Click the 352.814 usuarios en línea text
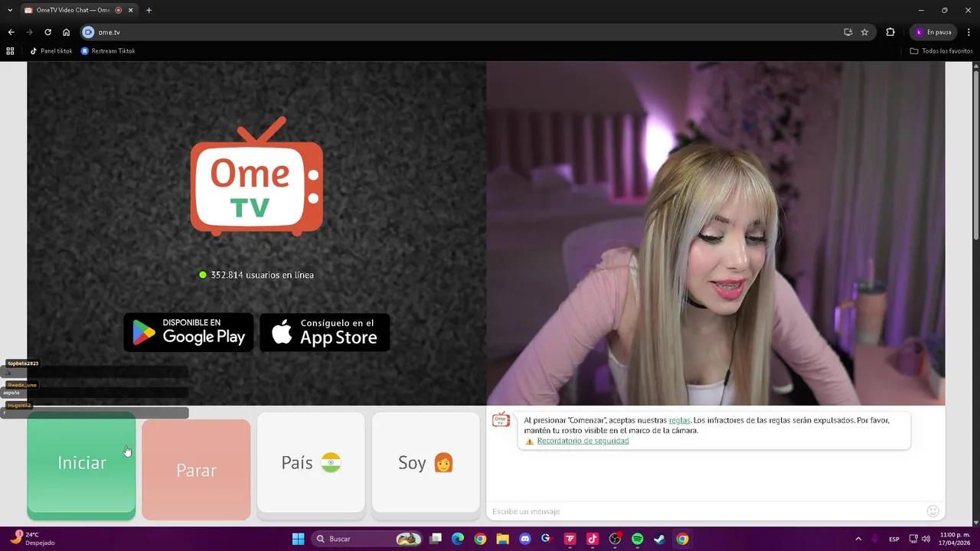Screen dimensions: 980x551 262,275
